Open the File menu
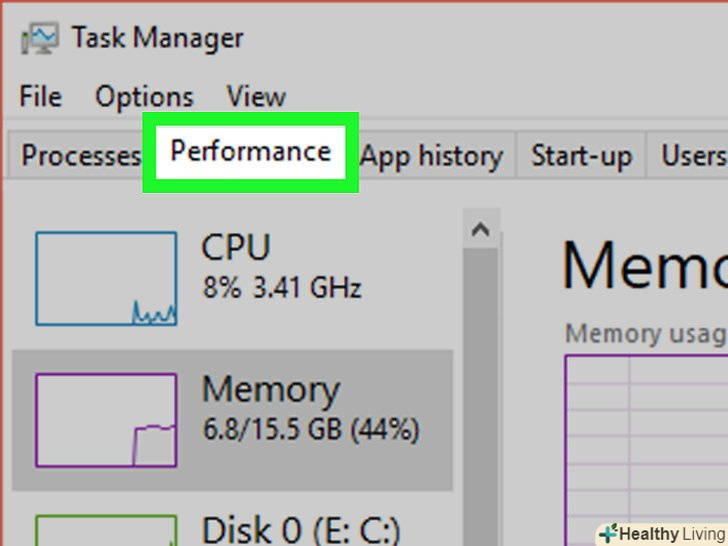This screenshot has width=728, height=546. click(41, 97)
